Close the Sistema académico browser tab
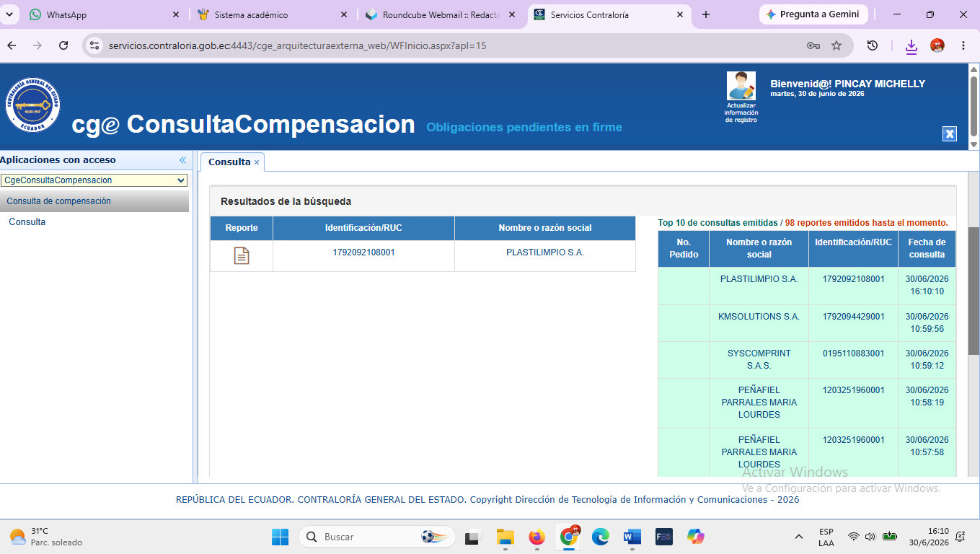Image resolution: width=980 pixels, height=554 pixels. click(344, 14)
